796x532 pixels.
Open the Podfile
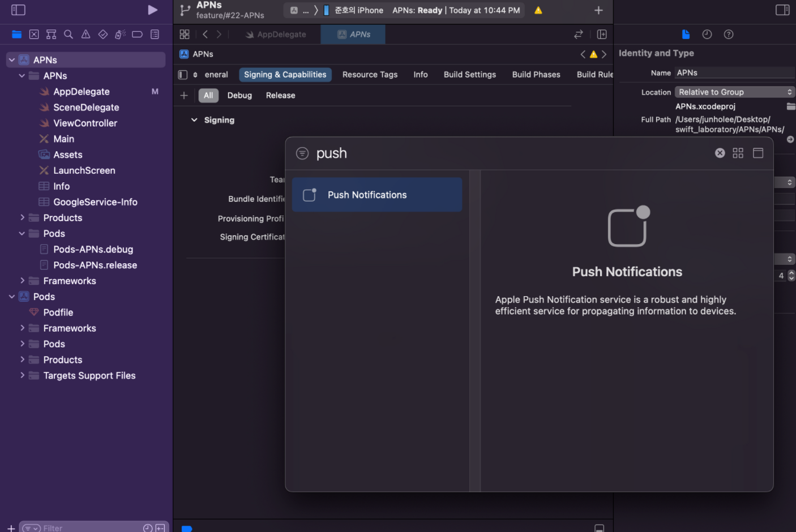58,312
